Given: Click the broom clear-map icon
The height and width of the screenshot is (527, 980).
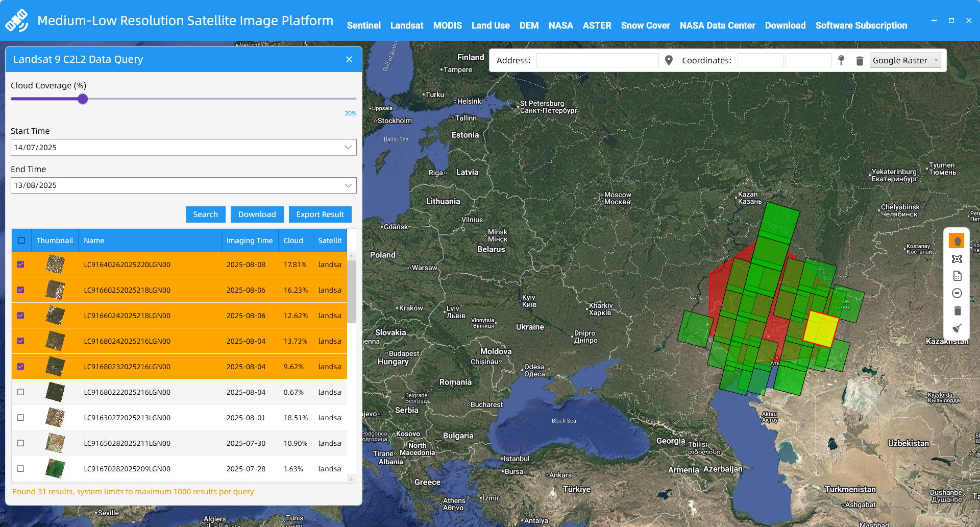Looking at the screenshot, I should (957, 328).
